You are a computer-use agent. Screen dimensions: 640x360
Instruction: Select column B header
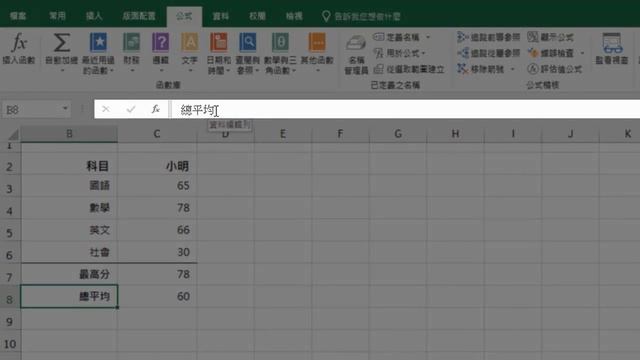pyautogui.click(x=69, y=134)
